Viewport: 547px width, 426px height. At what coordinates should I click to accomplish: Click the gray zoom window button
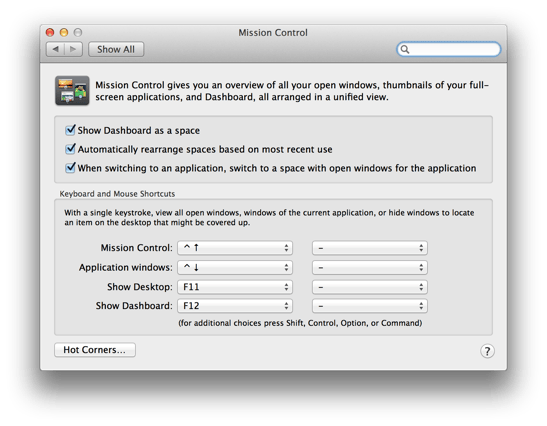click(x=78, y=32)
